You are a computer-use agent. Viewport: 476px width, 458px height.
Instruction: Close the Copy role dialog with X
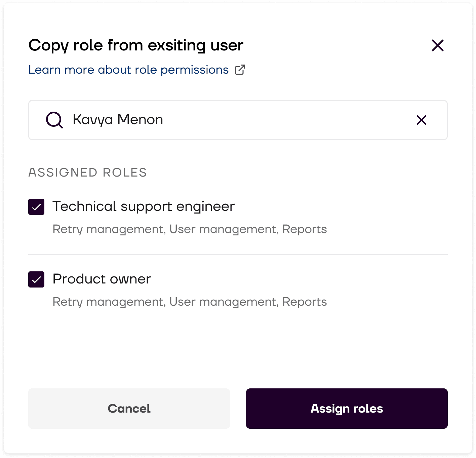(x=437, y=45)
